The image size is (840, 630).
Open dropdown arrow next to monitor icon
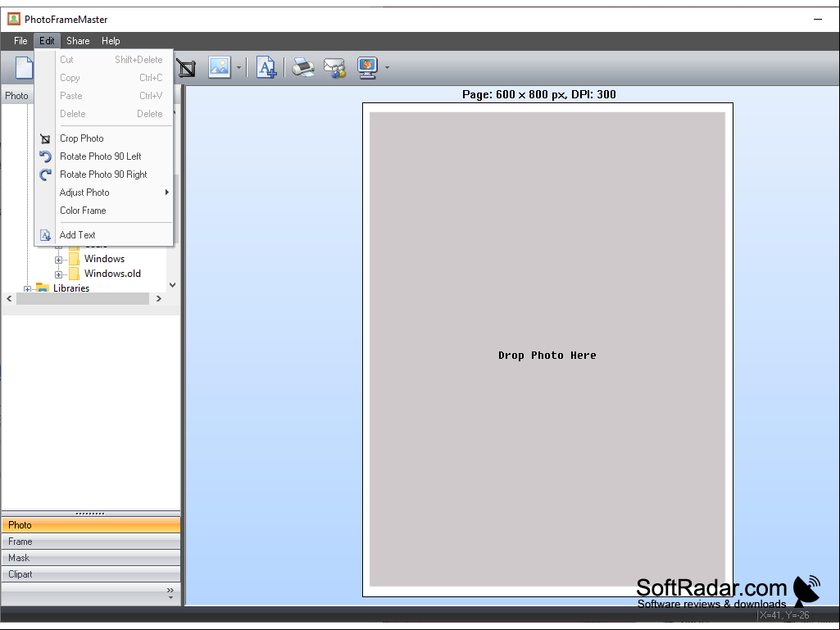pos(387,68)
